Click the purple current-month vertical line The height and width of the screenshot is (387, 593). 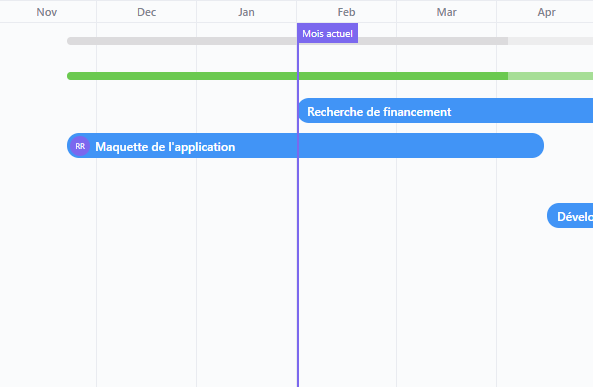pyautogui.click(x=298, y=214)
